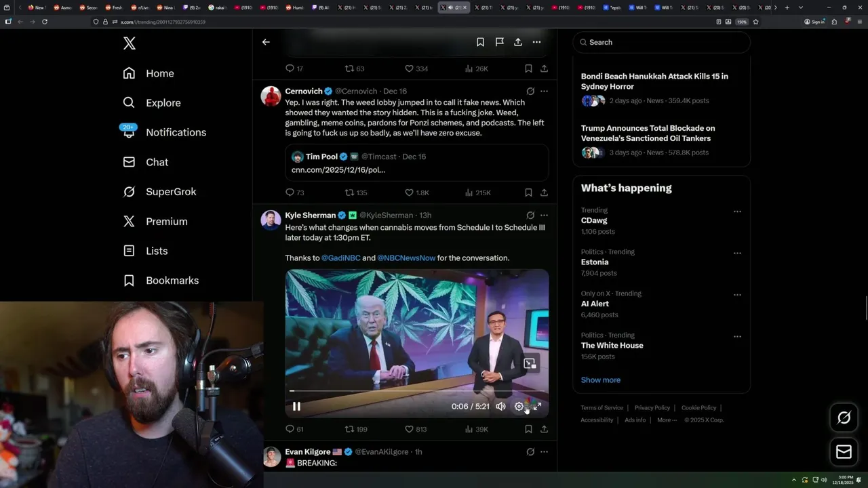Image resolution: width=868 pixels, height=488 pixels.
Task: Open the @NBCNewsNow mention link
Action: 406,258
